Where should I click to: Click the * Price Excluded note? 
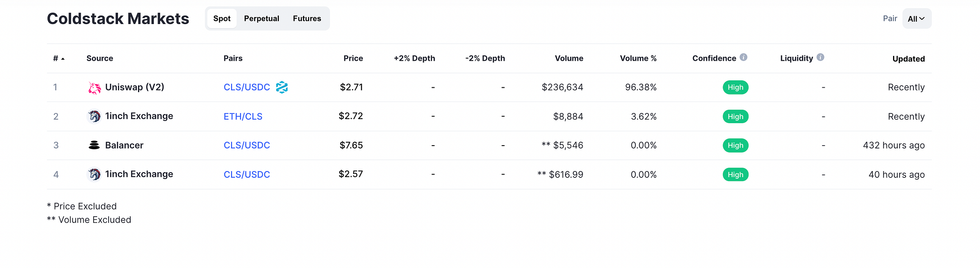(82, 206)
